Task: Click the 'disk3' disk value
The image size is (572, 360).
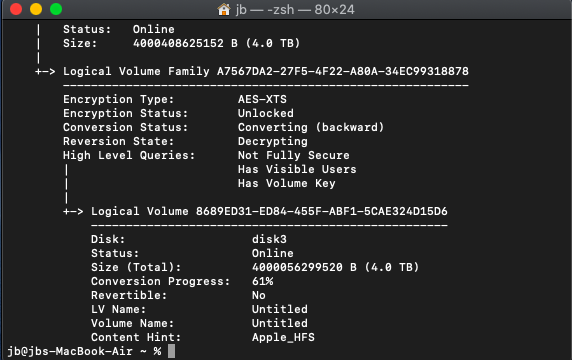Action: coord(269,239)
